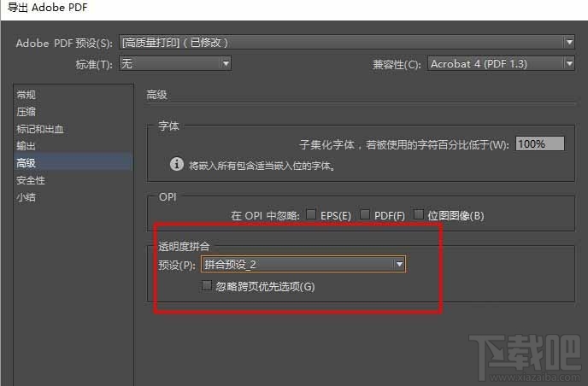This screenshot has height=386, width=588.
Task: Click the subset fonts 100% field
Action: coord(539,143)
